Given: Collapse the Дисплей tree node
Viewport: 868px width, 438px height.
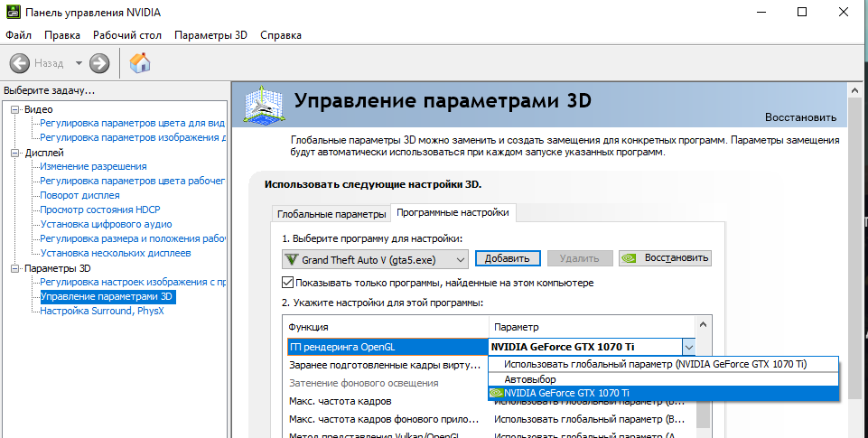Looking at the screenshot, I should 15,153.
